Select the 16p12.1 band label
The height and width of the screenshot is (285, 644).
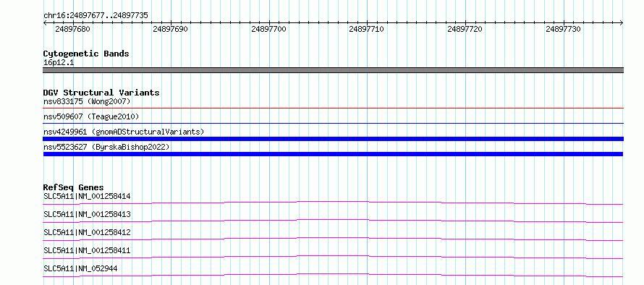click(x=59, y=63)
